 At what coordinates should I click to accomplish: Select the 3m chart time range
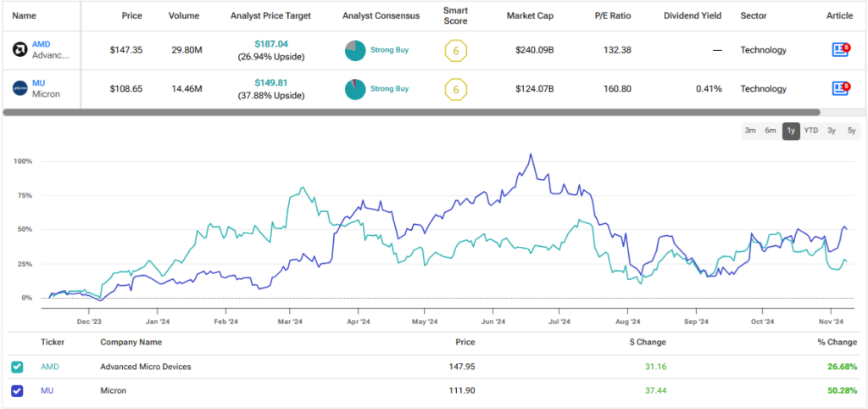pyautogui.click(x=750, y=131)
